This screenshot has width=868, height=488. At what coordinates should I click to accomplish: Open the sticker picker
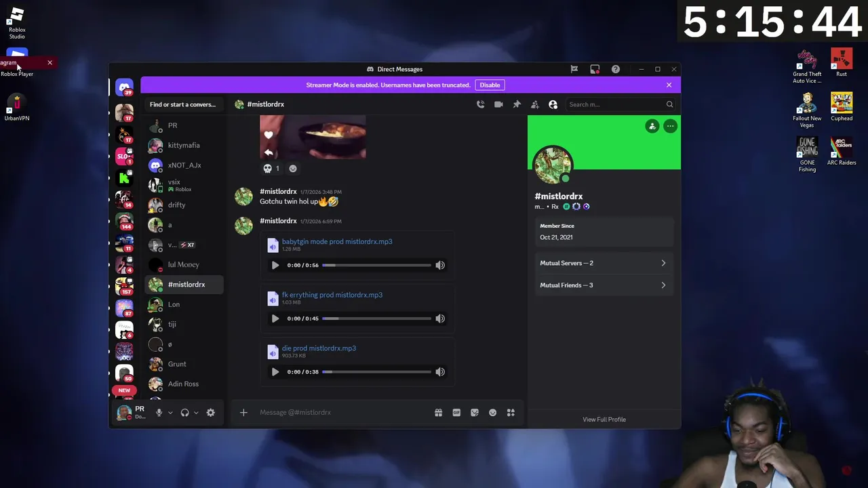coord(475,412)
